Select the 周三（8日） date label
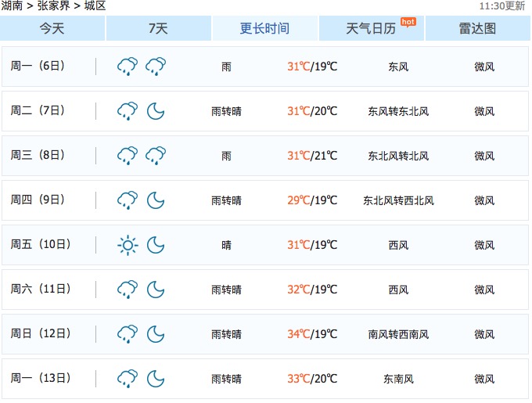Image resolution: width=532 pixels, height=403 pixels. [x=38, y=156]
